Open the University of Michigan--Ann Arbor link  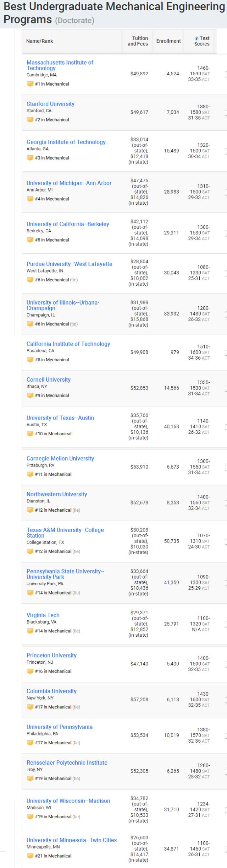69,183
